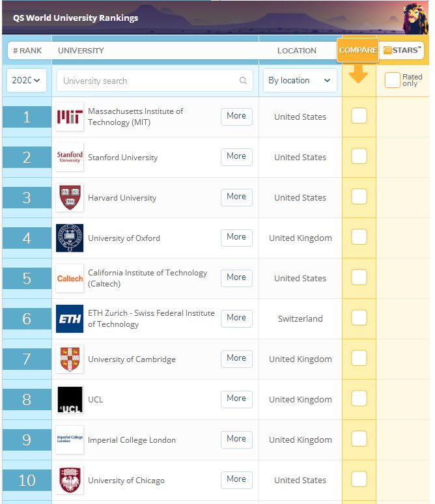The width and height of the screenshot is (435, 504).
Task: Click the University of Oxford logo
Action: 70,238
